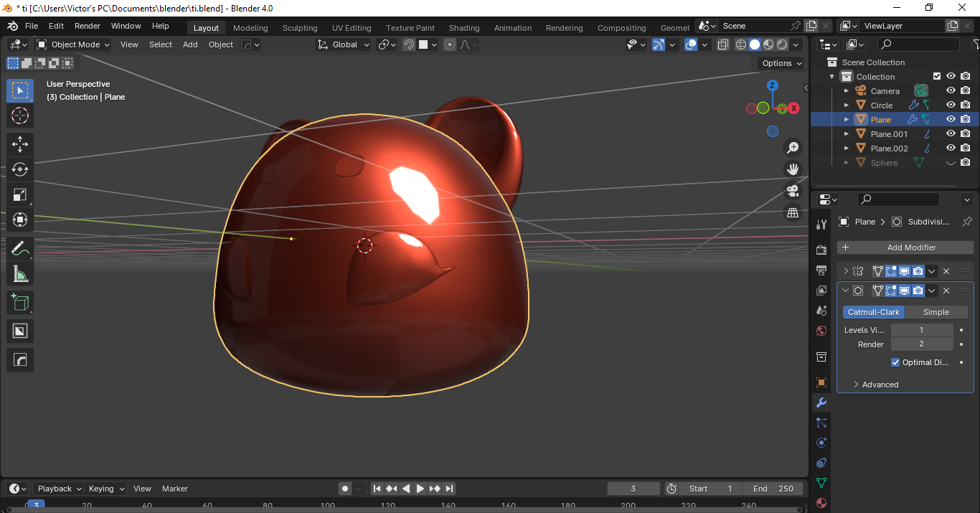Play the animation forward
This screenshot has height=513, width=980.
tap(420, 489)
